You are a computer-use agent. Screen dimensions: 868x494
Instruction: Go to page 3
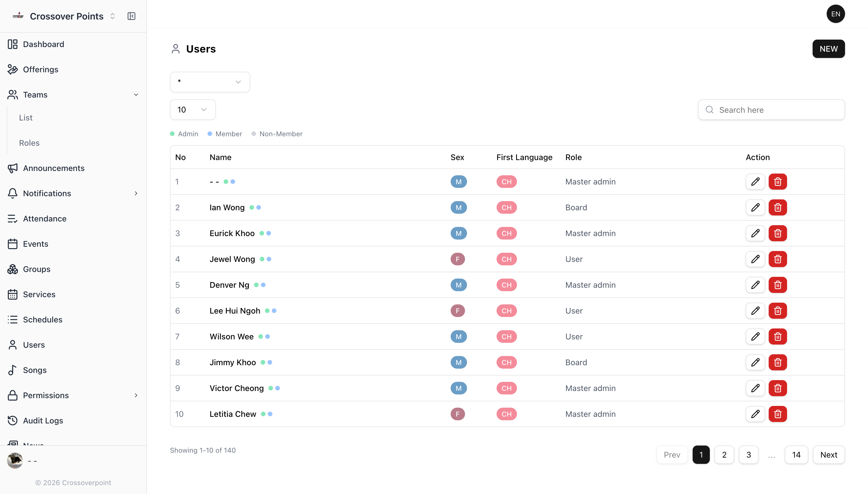tap(749, 455)
